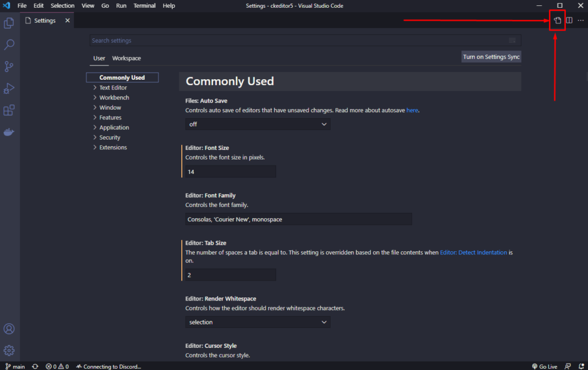Click Go Live in the status bar

tap(545, 366)
